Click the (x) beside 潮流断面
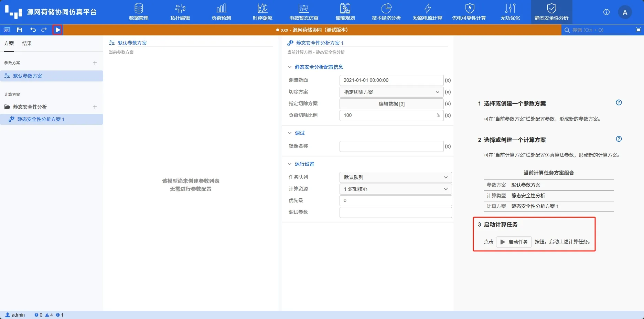The image size is (644, 319). [x=448, y=80]
